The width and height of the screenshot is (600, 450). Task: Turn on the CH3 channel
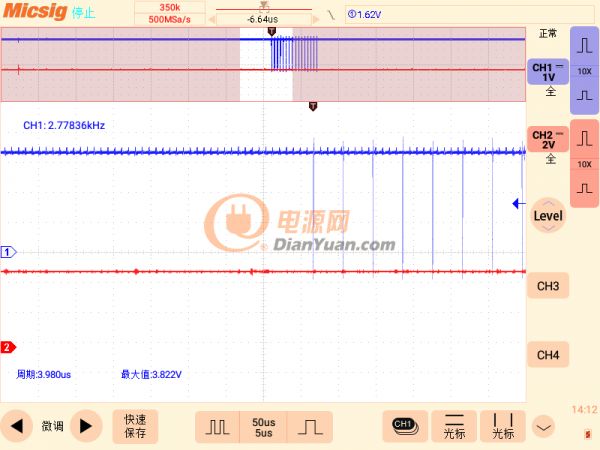pyautogui.click(x=548, y=286)
